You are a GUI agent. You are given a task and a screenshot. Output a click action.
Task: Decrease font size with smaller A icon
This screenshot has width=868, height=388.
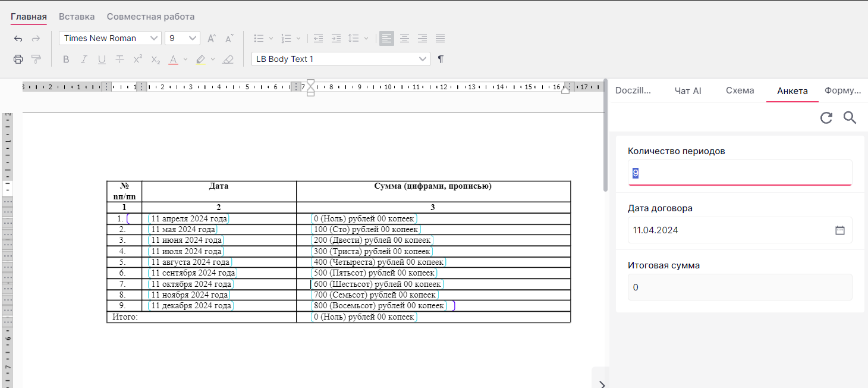(229, 39)
